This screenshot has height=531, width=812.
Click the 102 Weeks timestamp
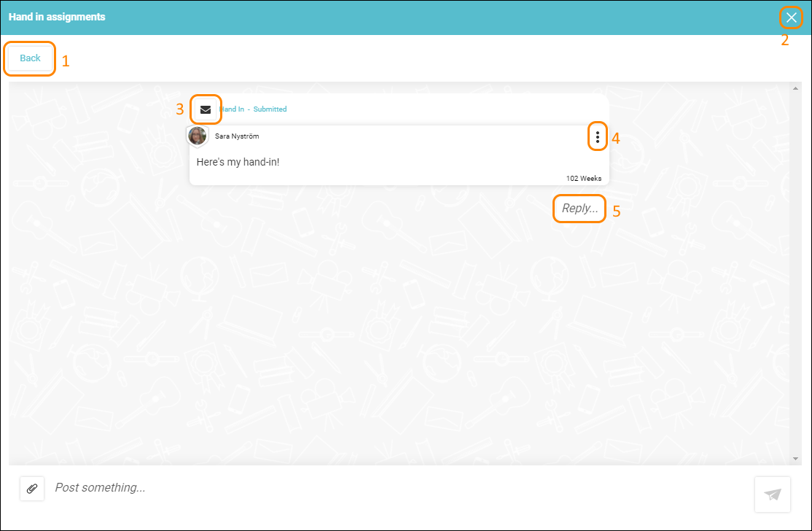tap(584, 178)
